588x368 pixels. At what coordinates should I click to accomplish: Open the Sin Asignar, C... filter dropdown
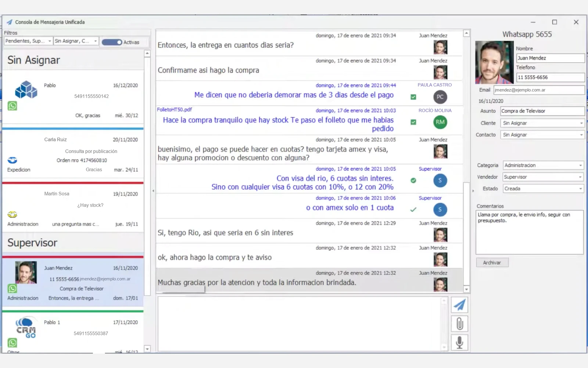point(76,41)
